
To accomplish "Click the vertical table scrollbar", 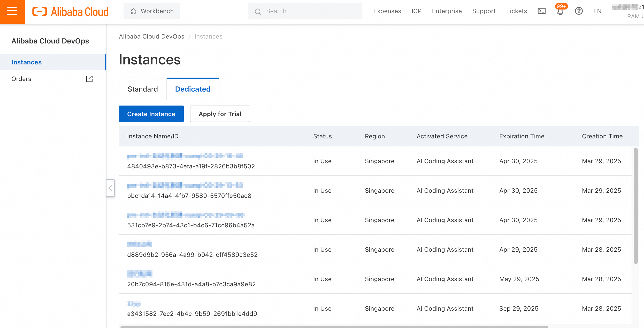I will click(x=635, y=206).
